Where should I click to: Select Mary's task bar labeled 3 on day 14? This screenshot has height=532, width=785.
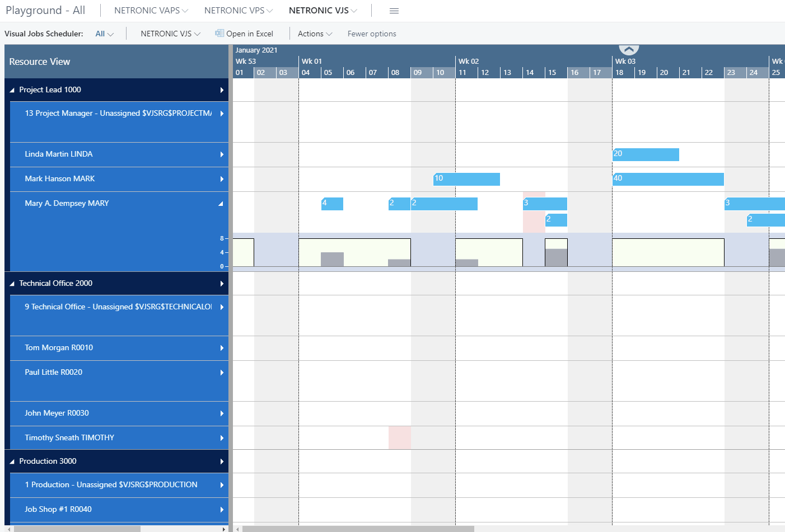pyautogui.click(x=545, y=204)
